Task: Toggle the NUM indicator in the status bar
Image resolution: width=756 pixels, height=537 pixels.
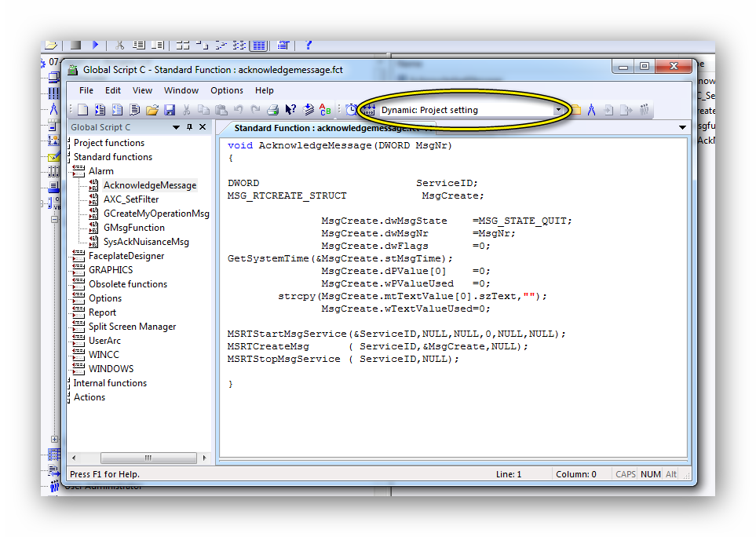Action: click(651, 473)
